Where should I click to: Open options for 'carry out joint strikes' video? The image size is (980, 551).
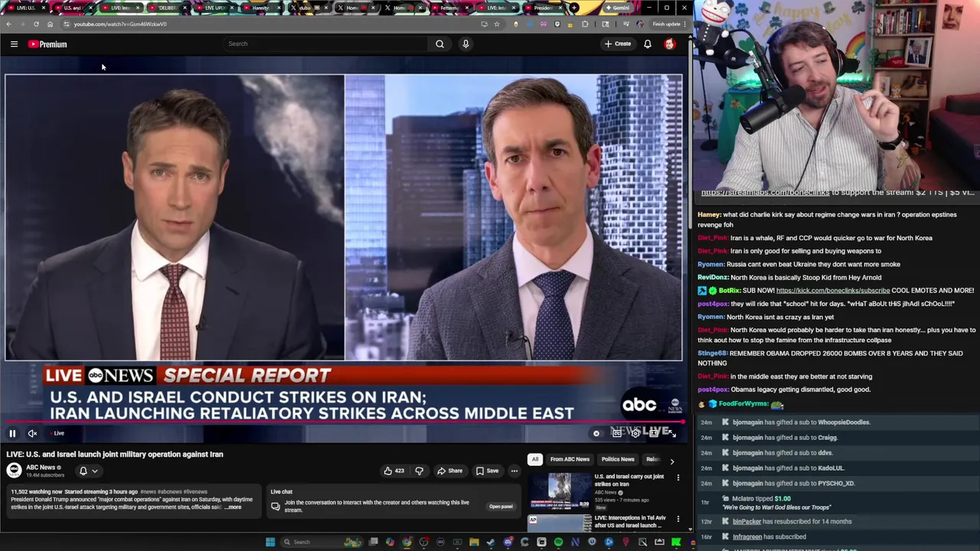[678, 478]
